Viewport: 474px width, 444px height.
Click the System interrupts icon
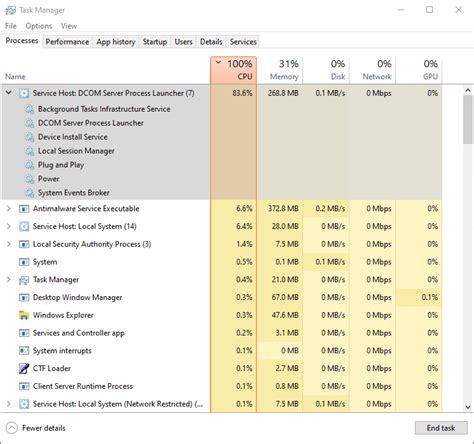24,351
